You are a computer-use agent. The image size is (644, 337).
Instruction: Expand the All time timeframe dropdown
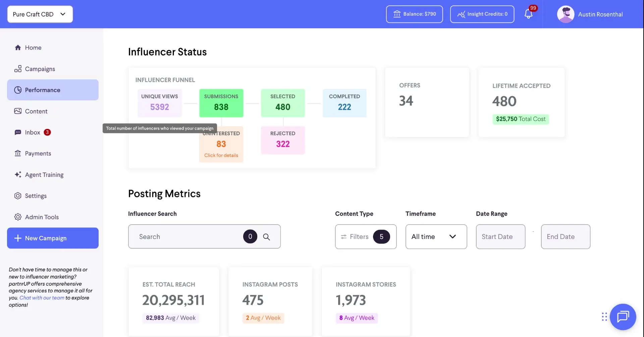(x=436, y=236)
